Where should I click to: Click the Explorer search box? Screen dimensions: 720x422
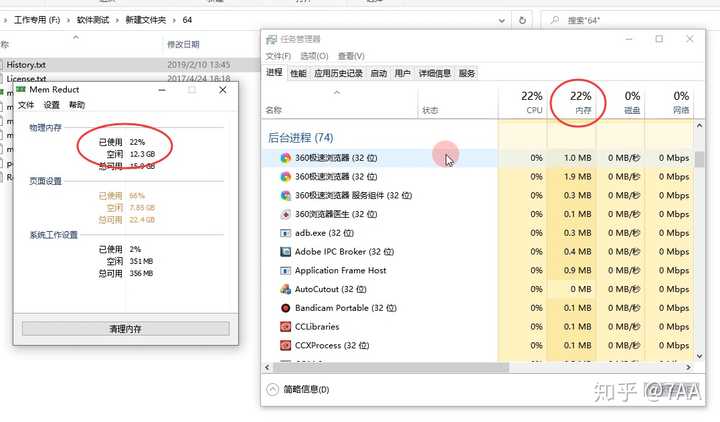(630, 20)
